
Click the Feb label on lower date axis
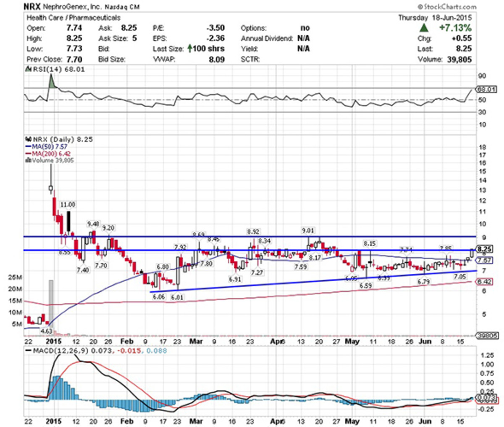coord(127,421)
